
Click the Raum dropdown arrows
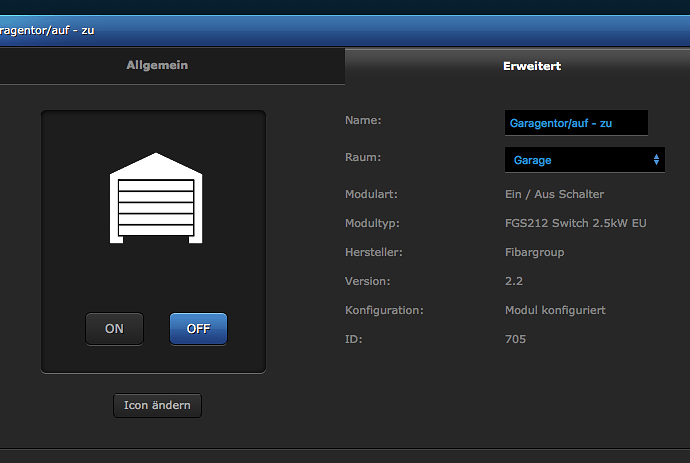point(656,160)
